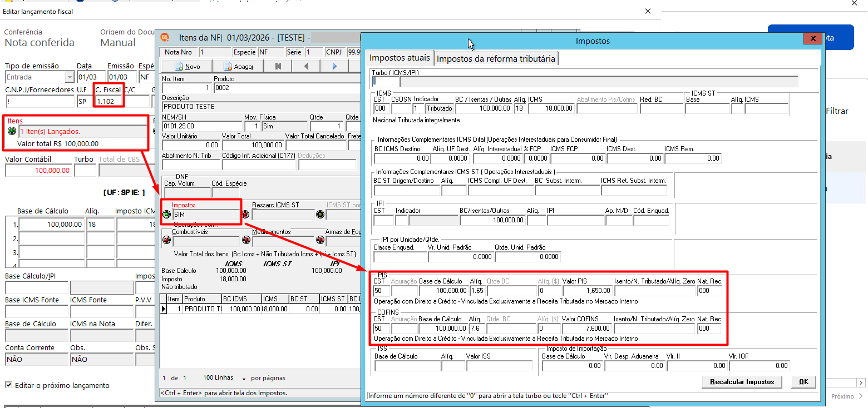
Task: Click the Turbo (ICMS/IPI) input field
Action: 386,82
